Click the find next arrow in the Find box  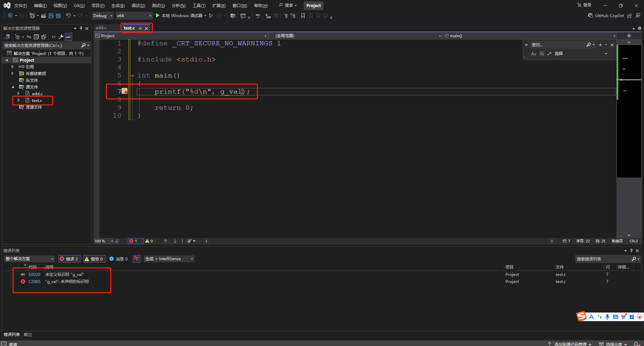pyautogui.click(x=600, y=45)
